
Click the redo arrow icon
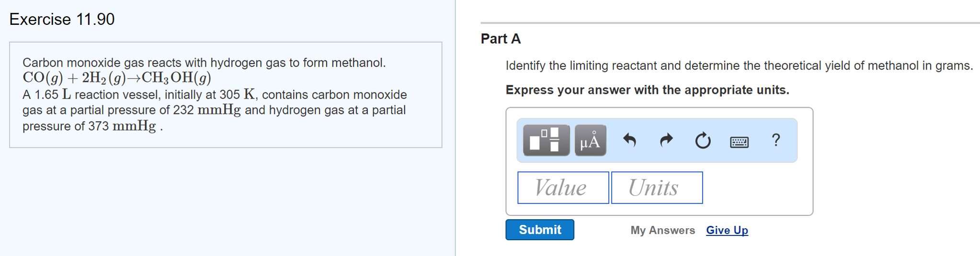(x=666, y=140)
